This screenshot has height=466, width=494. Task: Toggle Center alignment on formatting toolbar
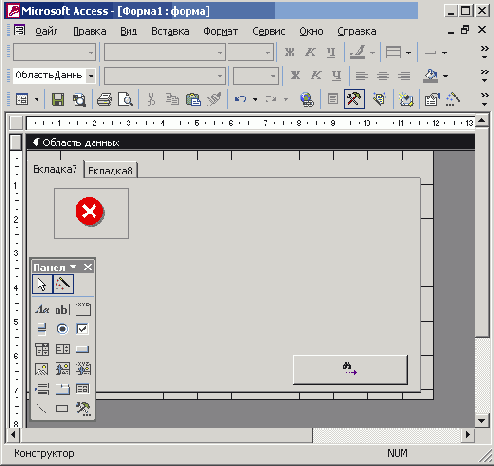[383, 76]
